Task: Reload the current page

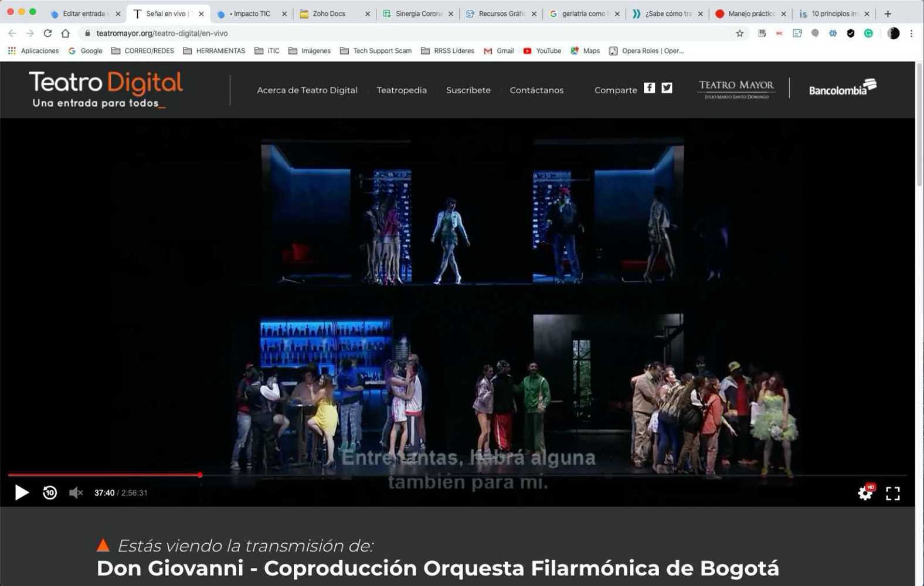Action: coord(47,33)
